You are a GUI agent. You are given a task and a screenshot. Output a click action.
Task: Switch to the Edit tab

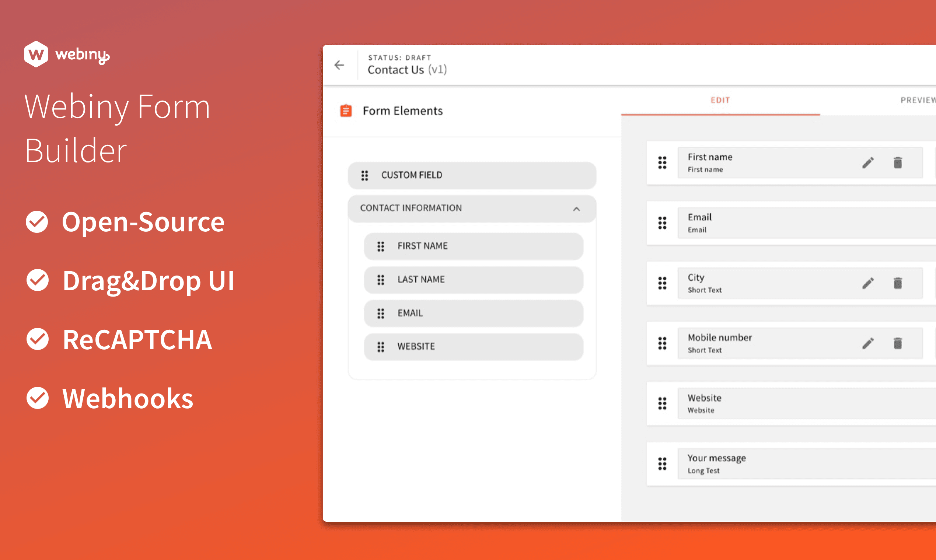pyautogui.click(x=720, y=100)
